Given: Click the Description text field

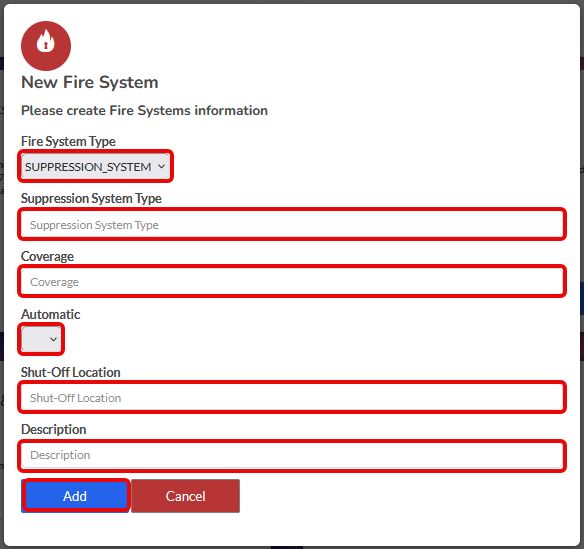Looking at the screenshot, I should pyautogui.click(x=292, y=455).
